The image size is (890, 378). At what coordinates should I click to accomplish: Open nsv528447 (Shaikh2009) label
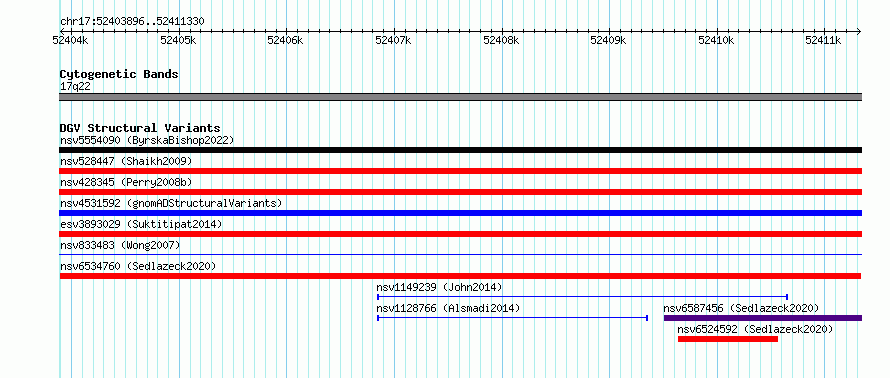point(126,161)
